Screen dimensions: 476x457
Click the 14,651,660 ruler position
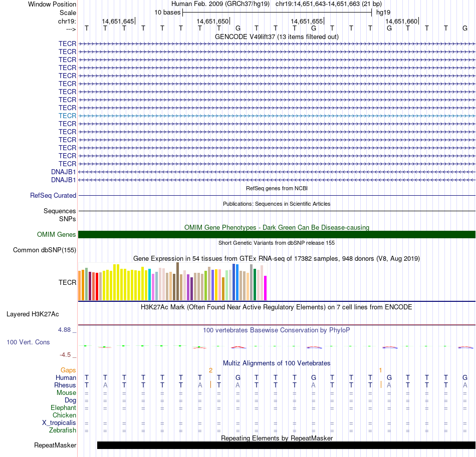pyautogui.click(x=402, y=21)
